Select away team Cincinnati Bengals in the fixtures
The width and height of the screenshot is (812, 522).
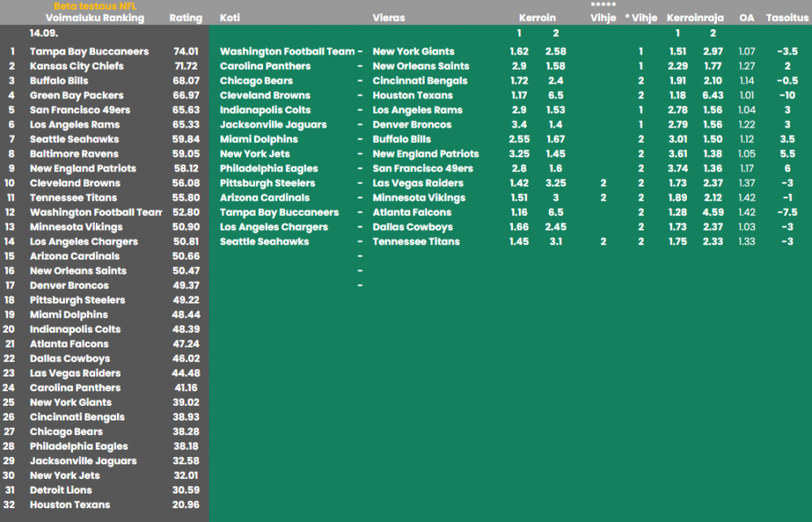[420, 81]
